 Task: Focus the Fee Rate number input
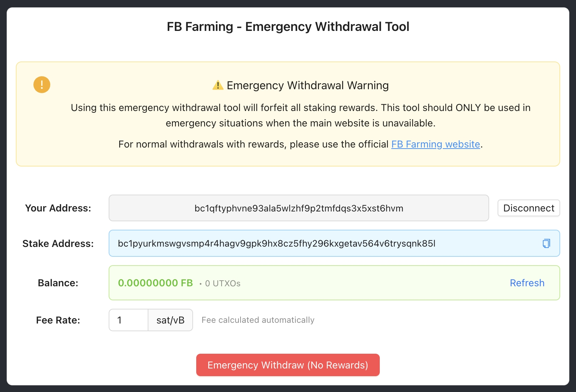point(128,320)
